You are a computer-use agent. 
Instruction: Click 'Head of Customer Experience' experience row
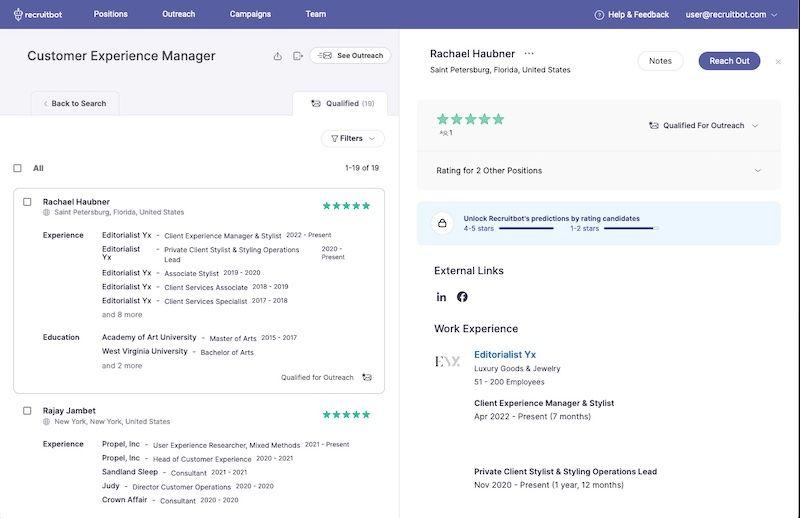(x=197, y=458)
